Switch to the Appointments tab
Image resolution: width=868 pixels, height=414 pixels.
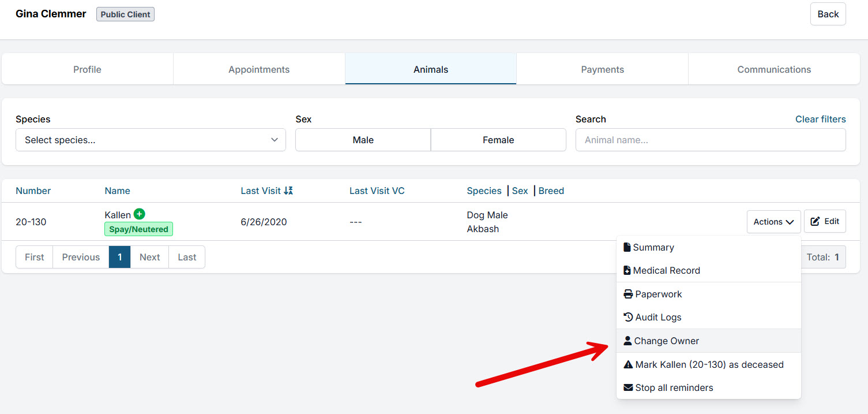(259, 69)
